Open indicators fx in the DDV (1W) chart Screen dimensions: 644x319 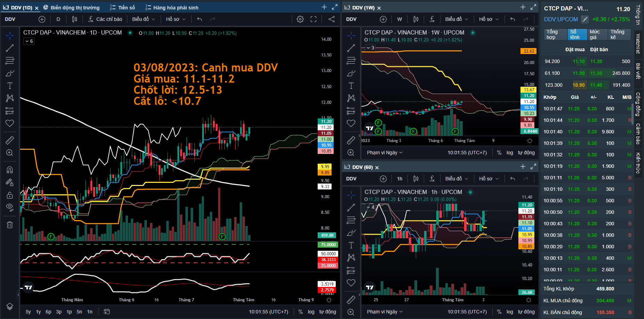(432, 19)
